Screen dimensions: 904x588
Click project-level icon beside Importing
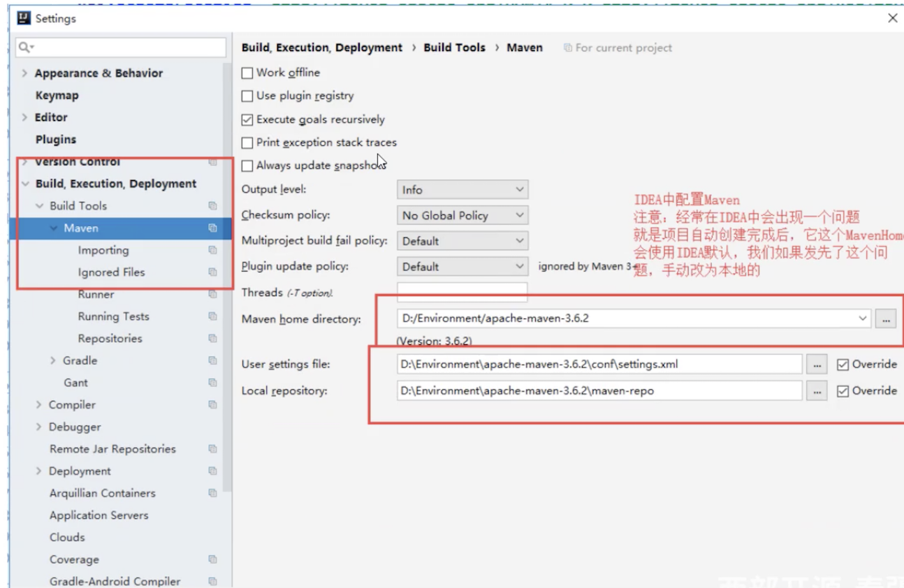click(212, 250)
